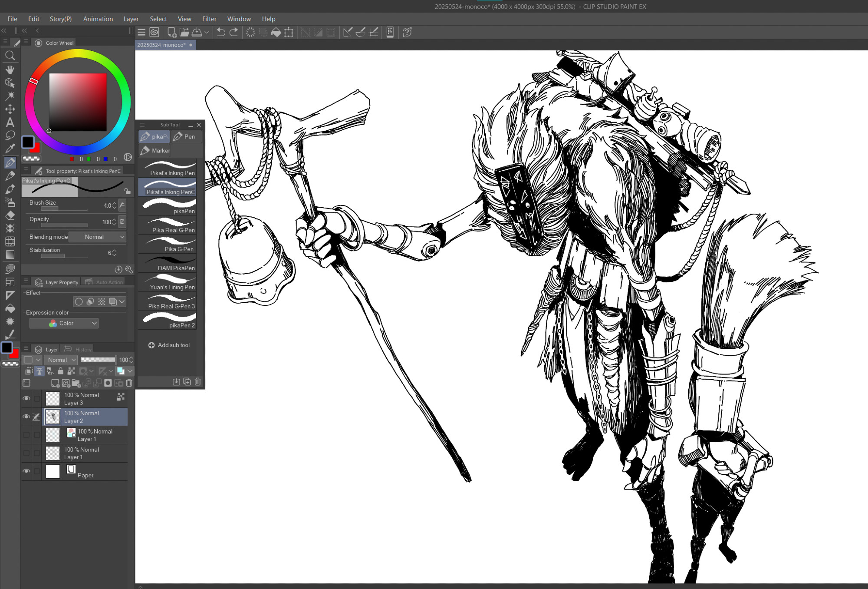868x589 pixels.
Task: Open the Clip Studio launcher icon
Action: (155, 32)
